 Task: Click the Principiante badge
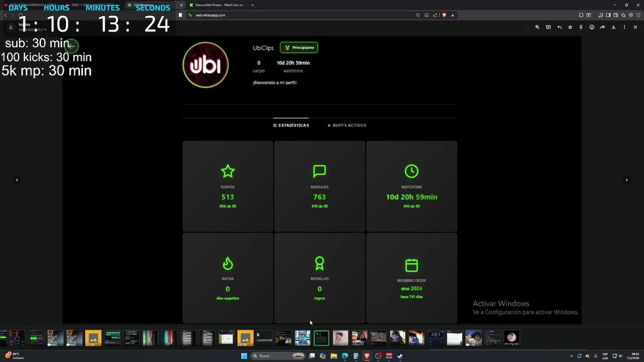tap(299, 48)
